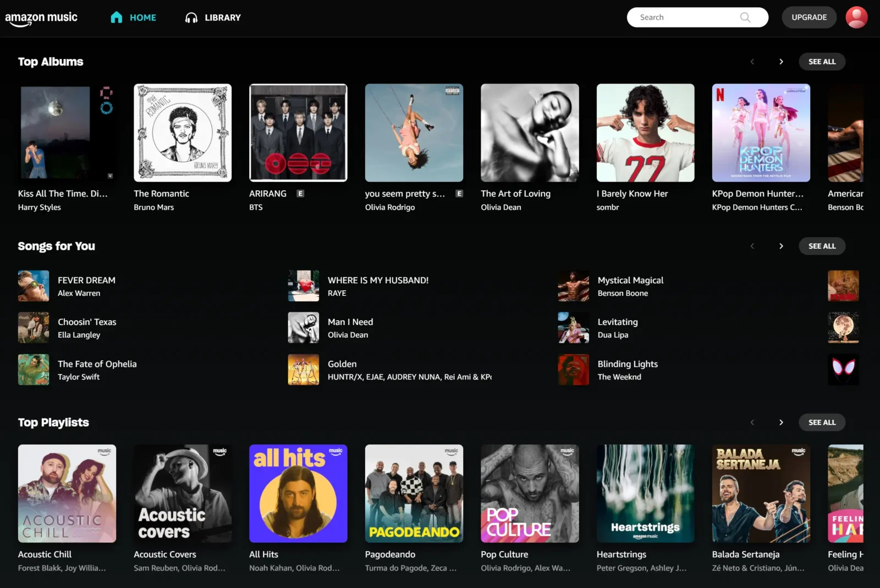Open Kiss All The Time album cover
Viewport: 880px width, 588px height.
tap(67, 133)
